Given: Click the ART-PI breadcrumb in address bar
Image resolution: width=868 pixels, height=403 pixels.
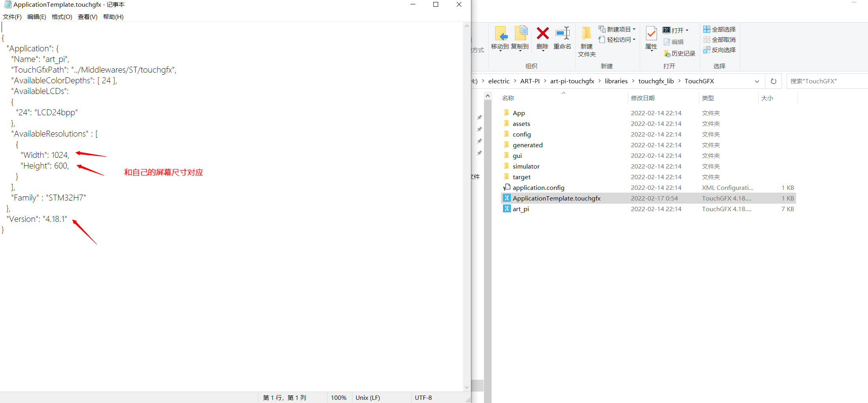Looking at the screenshot, I should coord(530,81).
